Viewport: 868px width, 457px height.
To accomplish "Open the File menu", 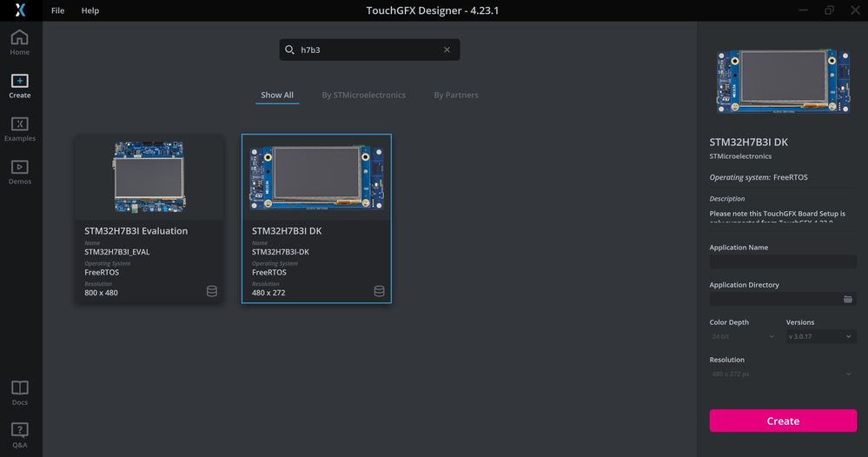I will (57, 10).
